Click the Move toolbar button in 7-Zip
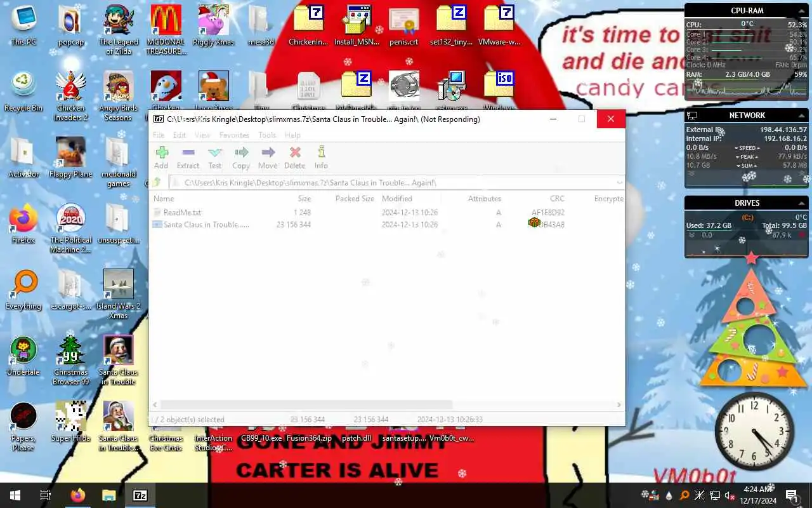Screen dimensions: 812x508 pyautogui.click(x=268, y=157)
